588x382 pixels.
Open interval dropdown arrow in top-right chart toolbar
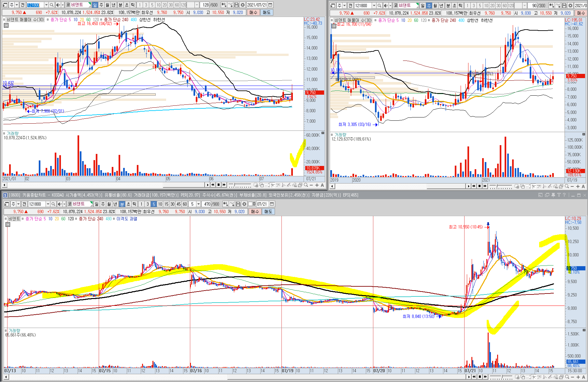click(x=524, y=6)
